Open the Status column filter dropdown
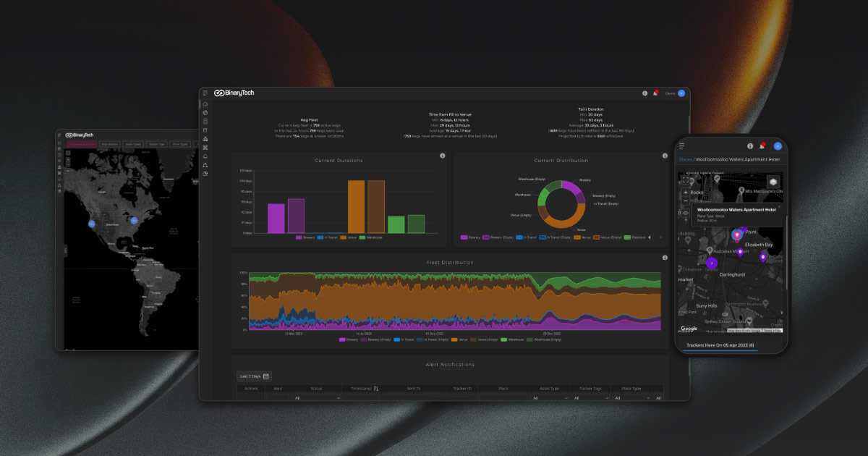The height and width of the screenshot is (456, 868). (x=317, y=397)
